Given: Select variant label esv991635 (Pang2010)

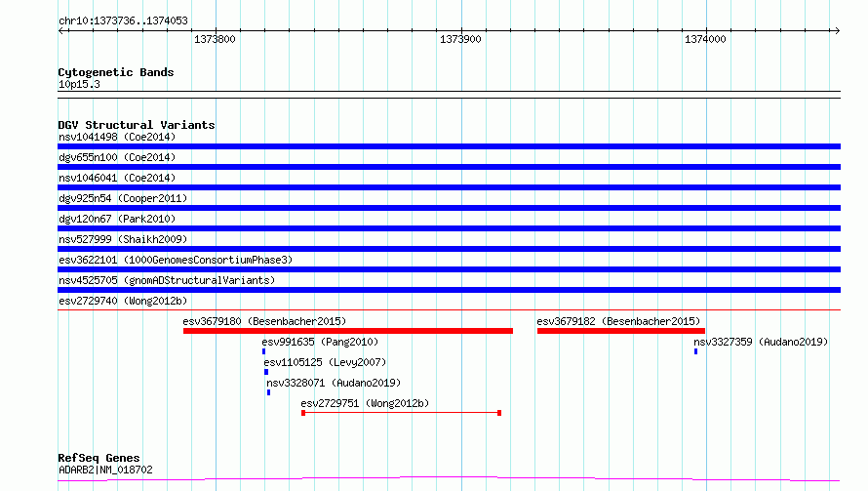Looking at the screenshot, I should (320, 342).
